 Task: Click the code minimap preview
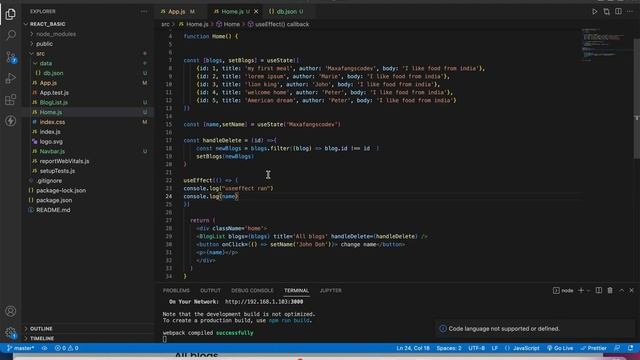[x=606, y=45]
